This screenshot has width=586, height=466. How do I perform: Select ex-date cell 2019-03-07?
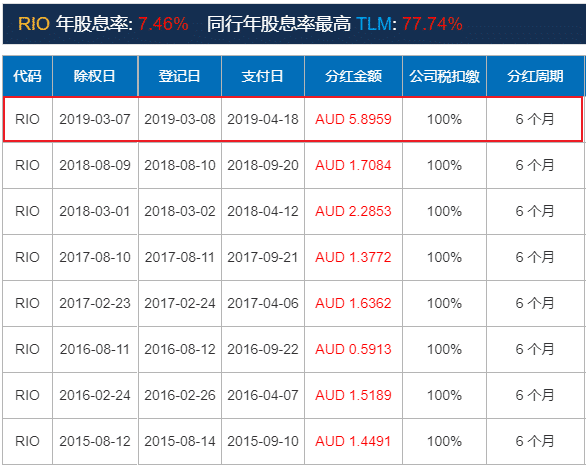click(x=95, y=119)
